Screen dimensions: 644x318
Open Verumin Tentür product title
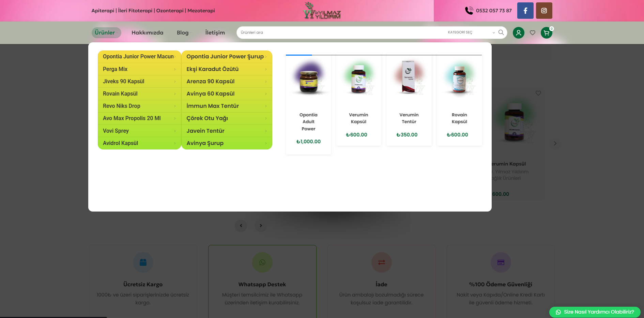point(409,118)
